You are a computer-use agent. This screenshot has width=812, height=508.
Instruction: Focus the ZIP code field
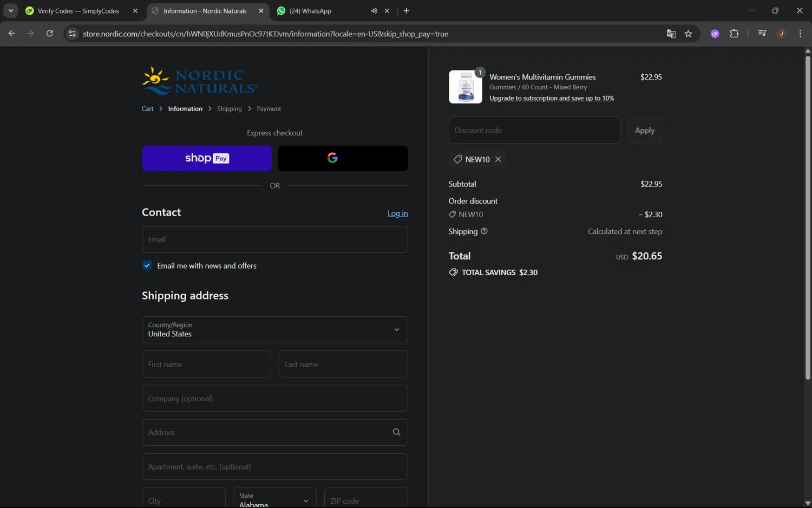coord(366,498)
